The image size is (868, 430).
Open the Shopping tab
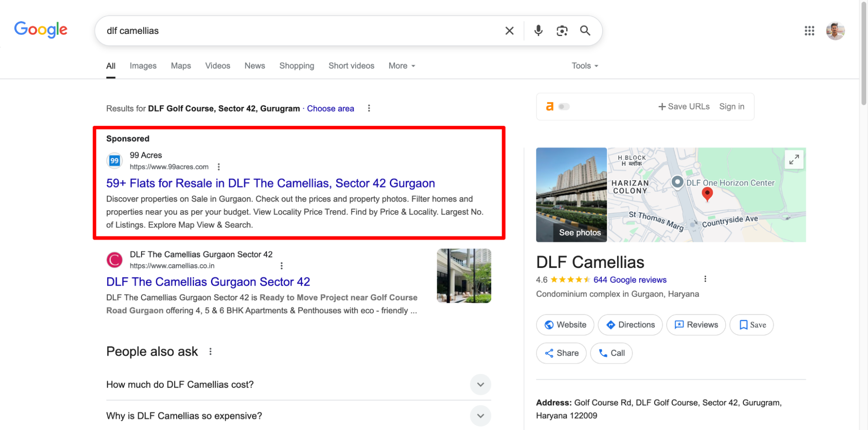coord(297,66)
